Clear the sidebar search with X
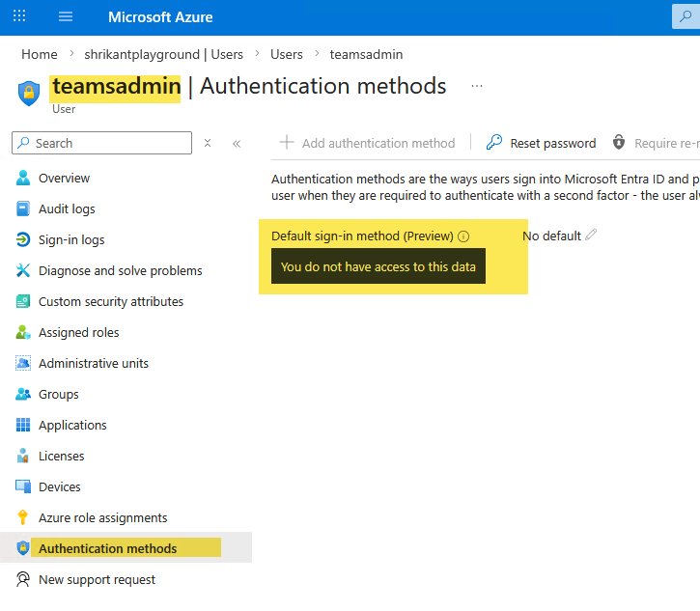Viewport: 700px width, 611px height. point(208,143)
